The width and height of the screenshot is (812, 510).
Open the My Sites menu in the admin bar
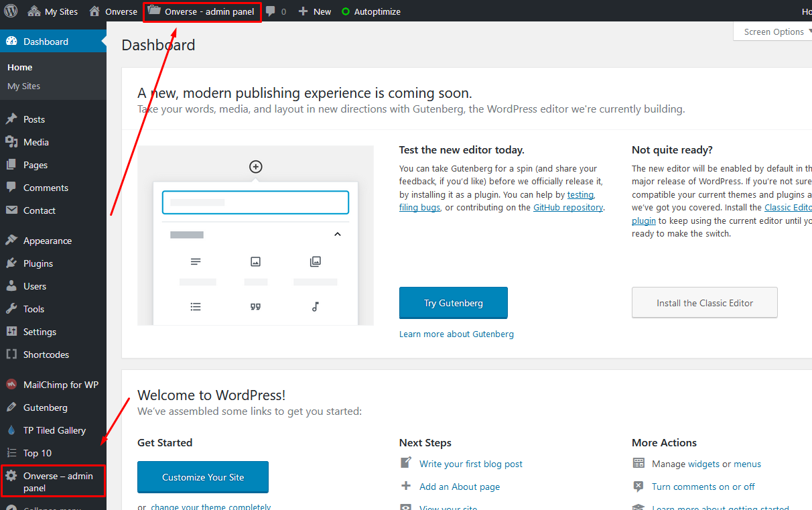[x=53, y=11]
